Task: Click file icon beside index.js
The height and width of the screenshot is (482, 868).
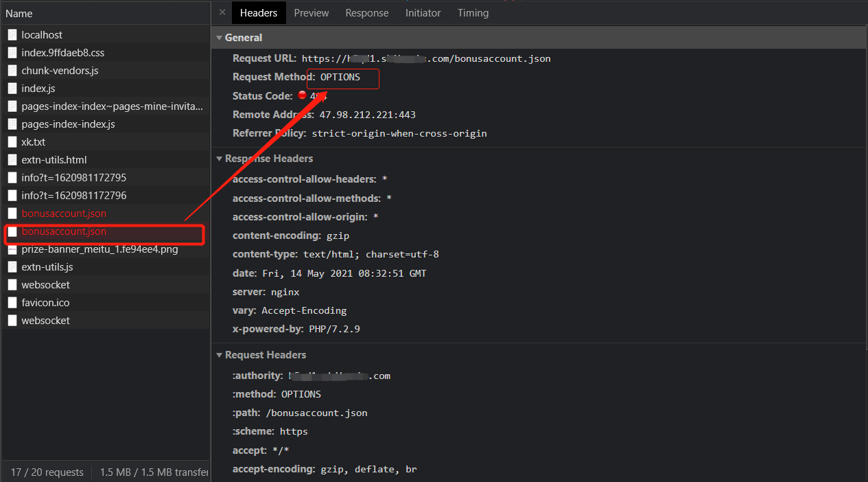Action: 12,89
